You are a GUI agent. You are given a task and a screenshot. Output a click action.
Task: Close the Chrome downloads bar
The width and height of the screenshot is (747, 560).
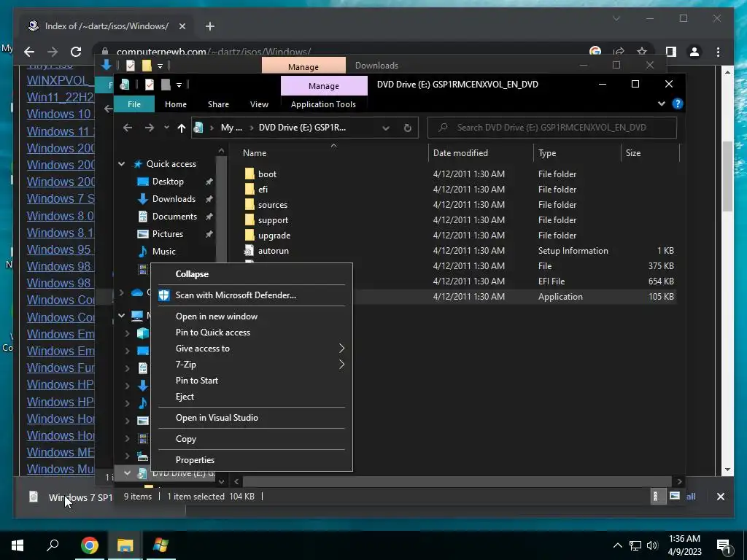pos(720,497)
